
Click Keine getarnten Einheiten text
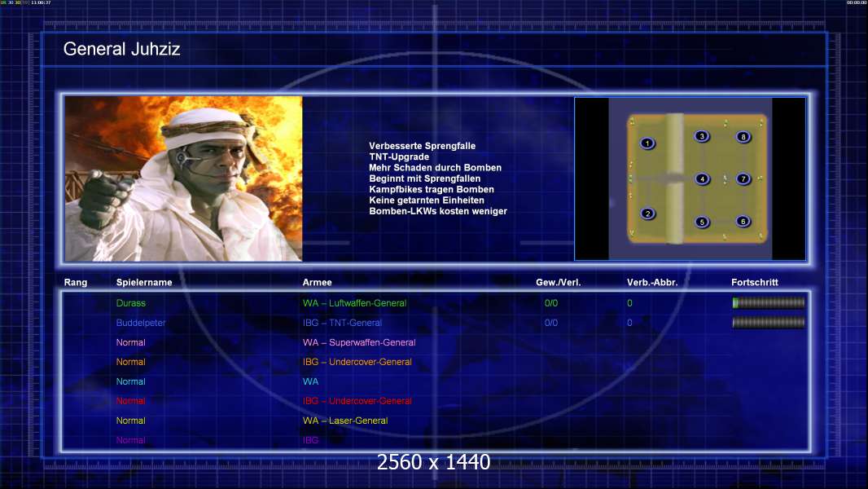(427, 200)
